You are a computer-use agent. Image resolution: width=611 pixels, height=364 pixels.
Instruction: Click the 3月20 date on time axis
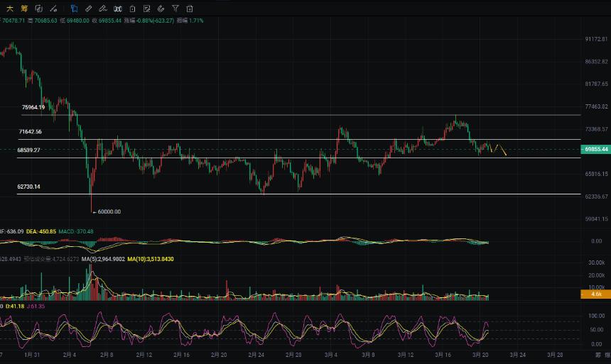[x=480, y=355]
